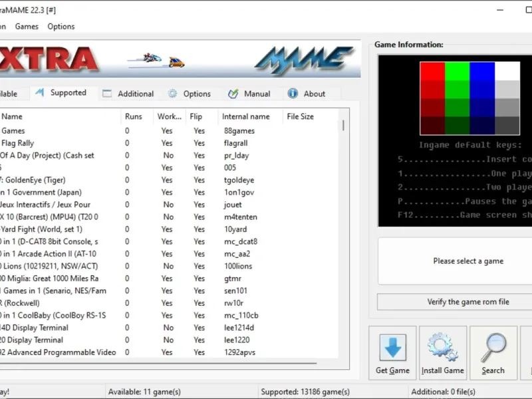Sort list by Name column header
Image resolution: width=532 pixels, height=399 pixels.
pos(59,116)
